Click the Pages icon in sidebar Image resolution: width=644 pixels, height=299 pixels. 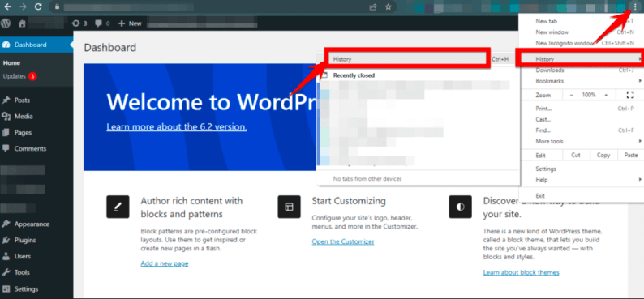point(6,132)
